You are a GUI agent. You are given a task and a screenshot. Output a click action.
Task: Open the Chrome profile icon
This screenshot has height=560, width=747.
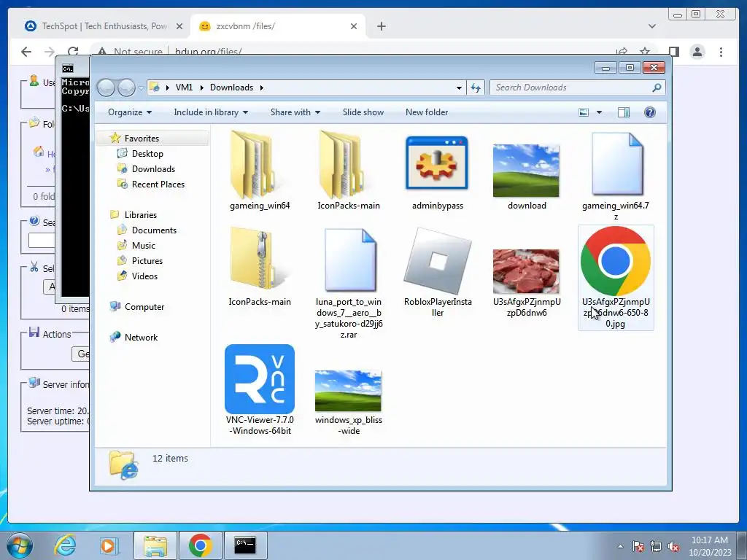click(697, 52)
